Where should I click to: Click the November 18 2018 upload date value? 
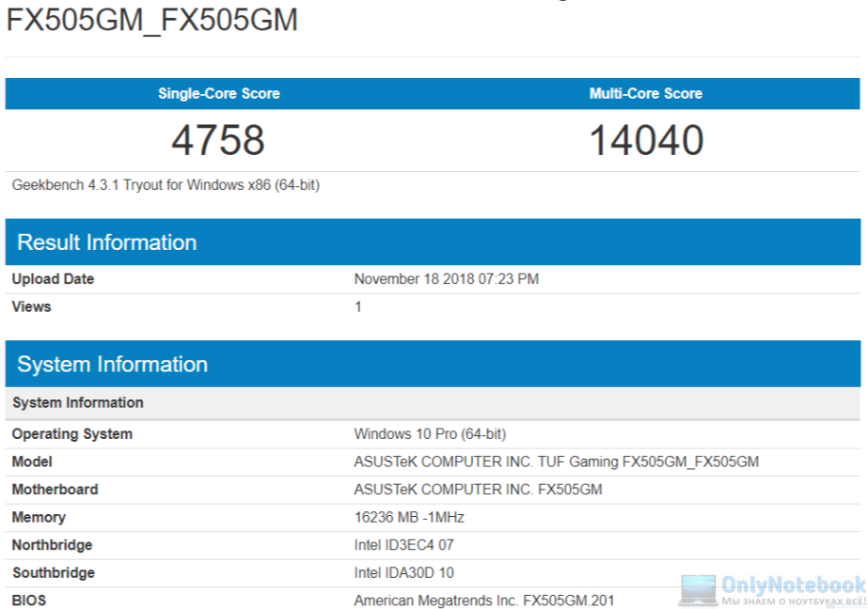pos(446,279)
